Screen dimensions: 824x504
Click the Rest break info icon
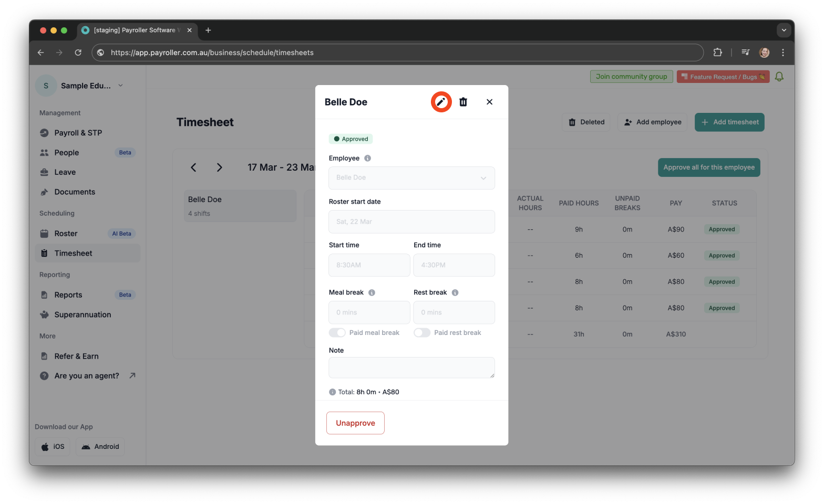tap(455, 292)
